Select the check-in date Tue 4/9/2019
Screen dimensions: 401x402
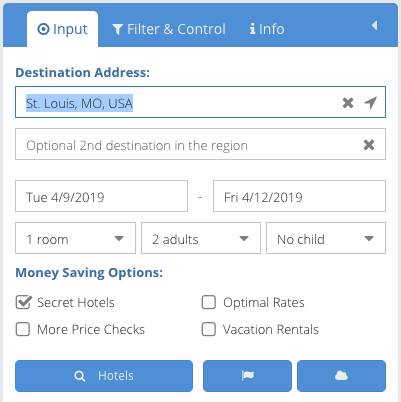point(101,196)
